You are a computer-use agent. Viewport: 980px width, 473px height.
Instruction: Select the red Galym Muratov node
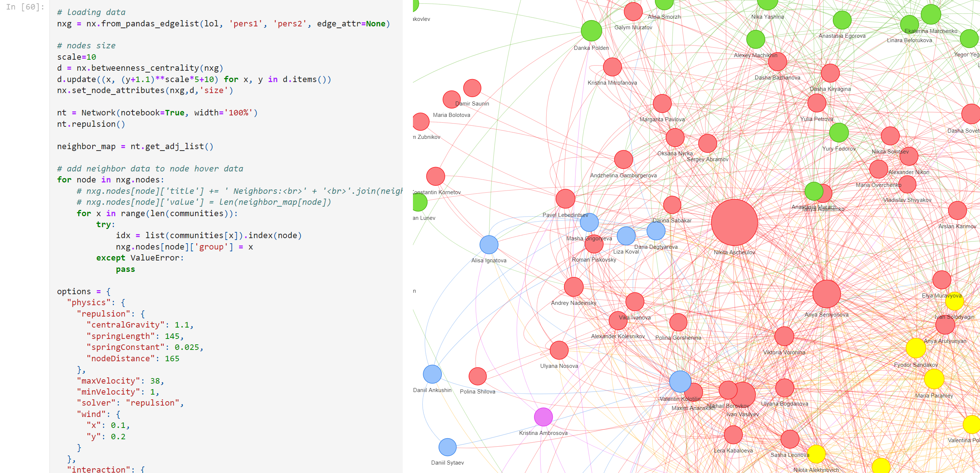pyautogui.click(x=633, y=11)
